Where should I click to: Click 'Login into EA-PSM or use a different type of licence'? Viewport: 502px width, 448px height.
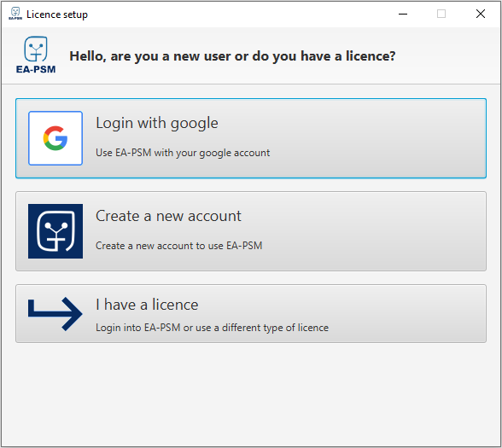[213, 328]
